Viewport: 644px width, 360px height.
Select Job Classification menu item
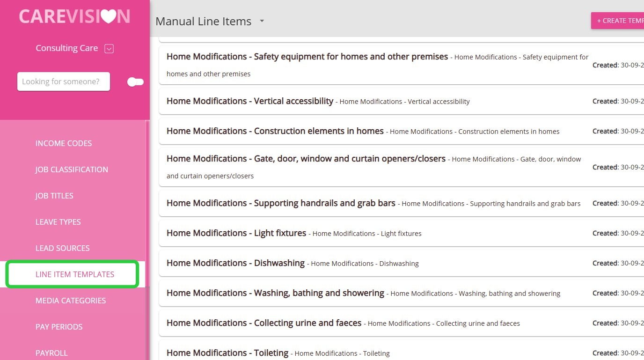72,169
